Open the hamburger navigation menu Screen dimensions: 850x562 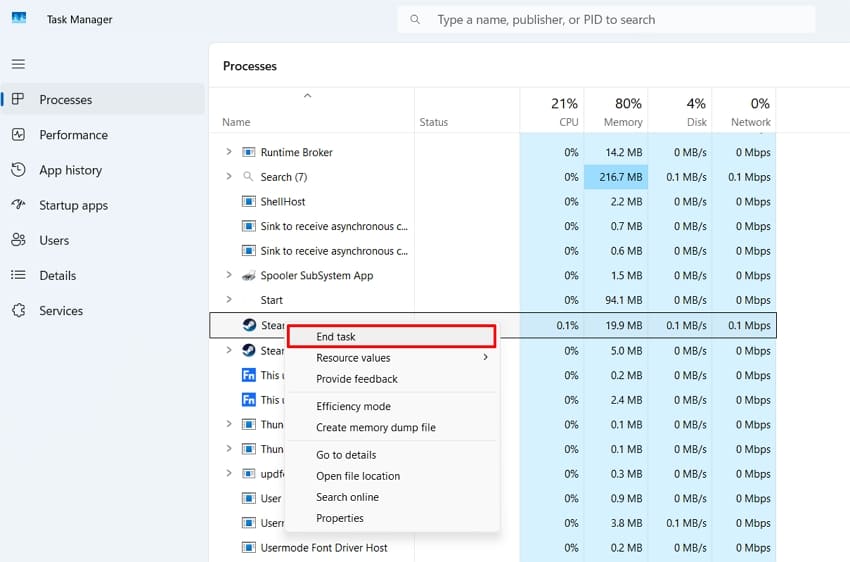(18, 64)
